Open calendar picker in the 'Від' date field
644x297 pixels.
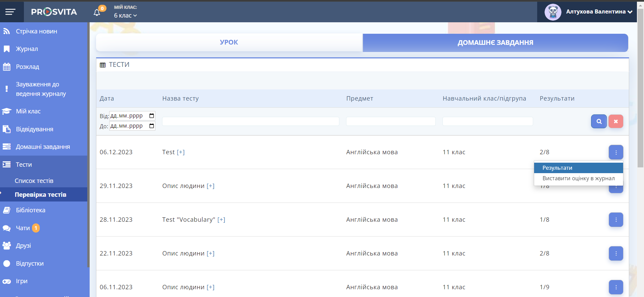click(x=152, y=116)
